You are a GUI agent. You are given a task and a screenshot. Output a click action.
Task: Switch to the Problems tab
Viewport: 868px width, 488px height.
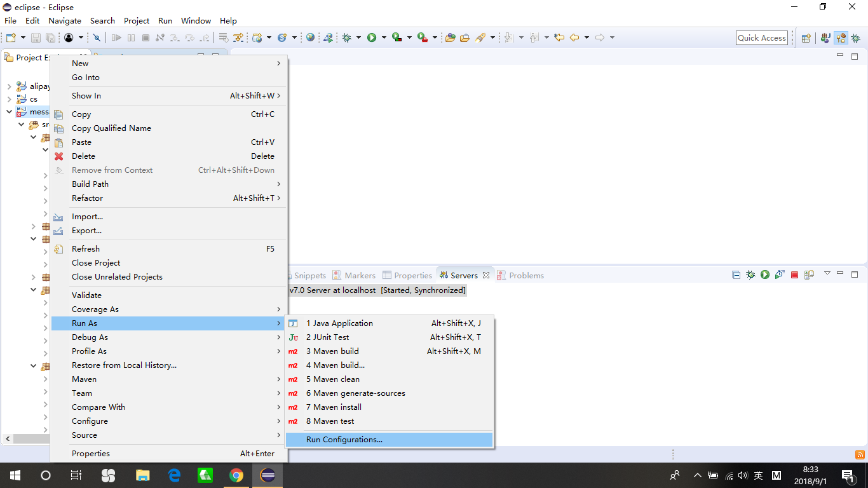click(x=520, y=275)
